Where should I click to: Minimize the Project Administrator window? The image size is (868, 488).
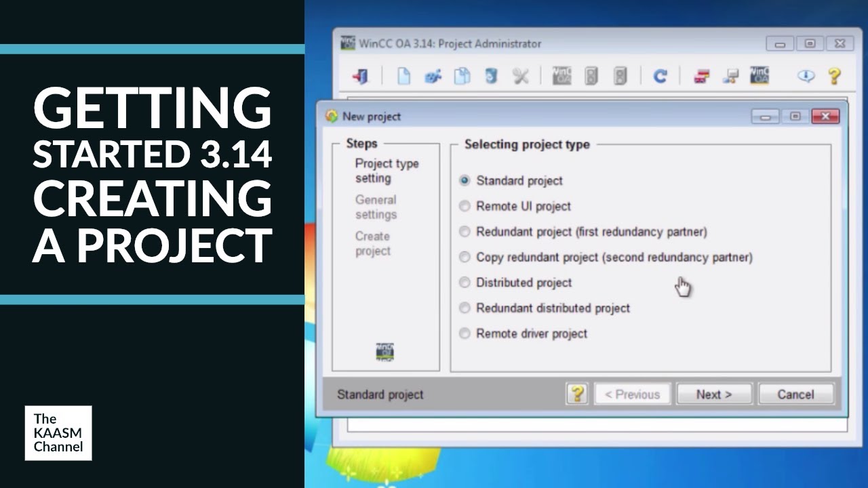click(x=780, y=43)
